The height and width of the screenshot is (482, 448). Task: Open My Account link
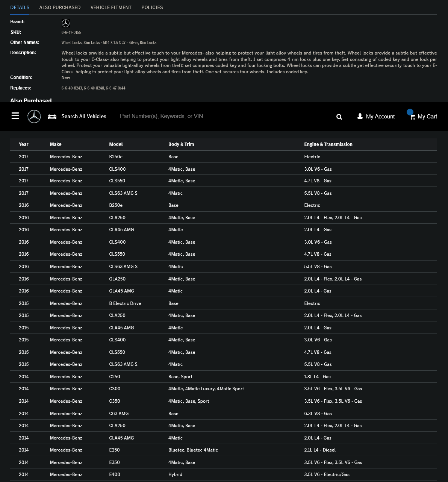376,117
